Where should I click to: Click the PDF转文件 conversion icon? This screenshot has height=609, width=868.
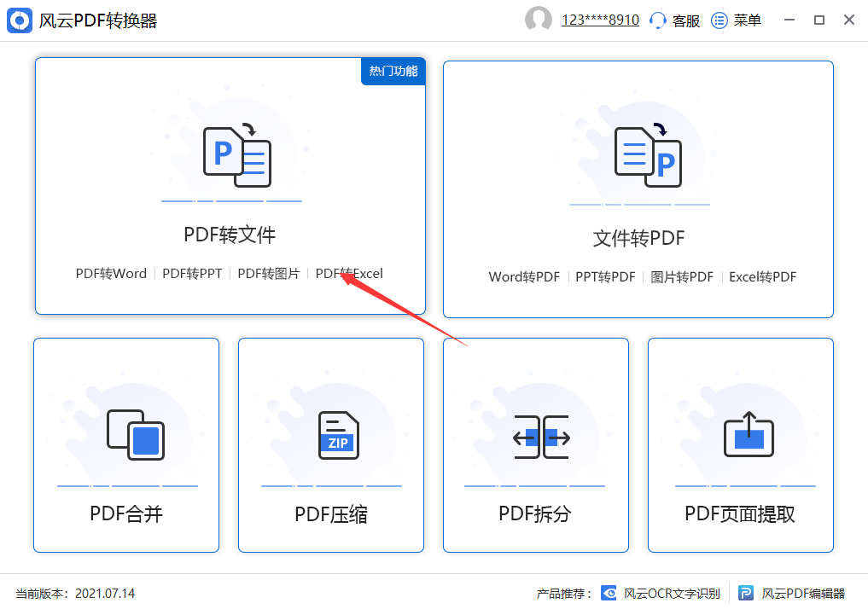[236, 156]
